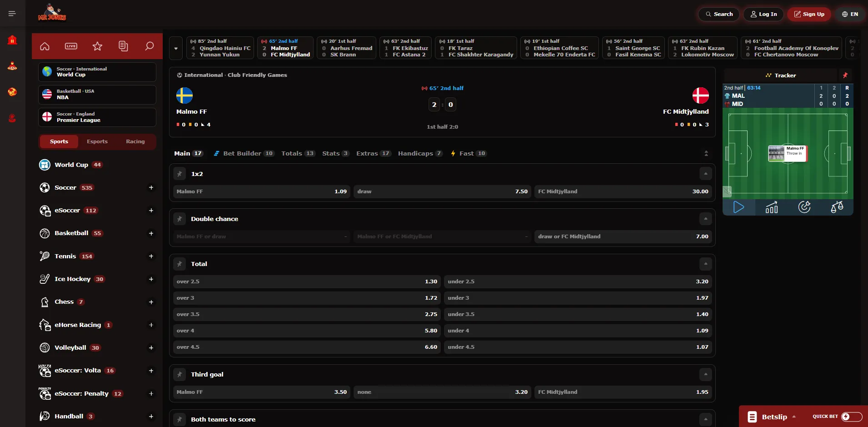The width and height of the screenshot is (868, 427).
Task: Click the tracker play video icon
Action: click(738, 207)
